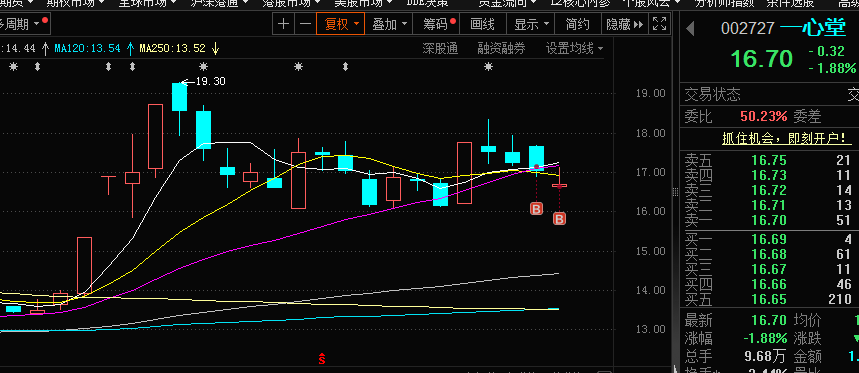Click the splitter handle between chart and quote panel
The height and width of the screenshot is (373, 859).
tap(675, 191)
